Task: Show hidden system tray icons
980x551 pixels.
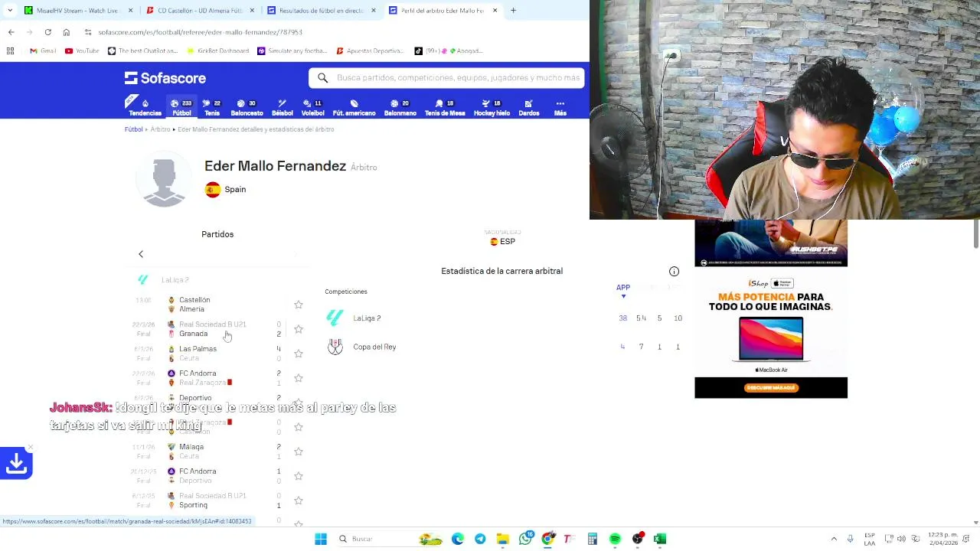Action: click(834, 539)
